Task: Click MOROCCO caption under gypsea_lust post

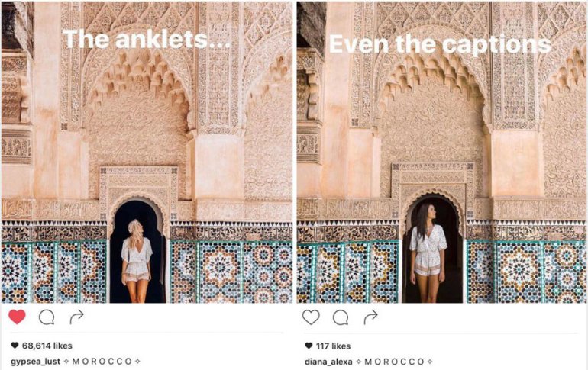Action: (102, 362)
